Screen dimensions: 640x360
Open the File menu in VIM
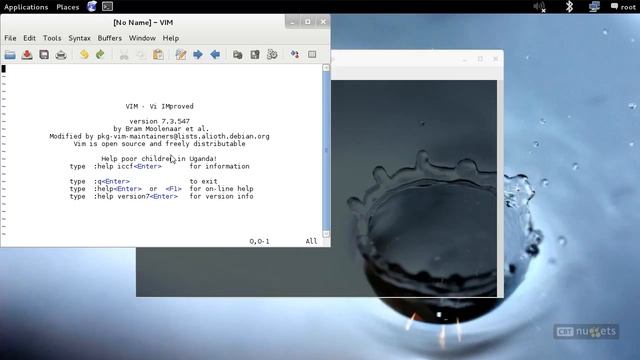point(10,38)
